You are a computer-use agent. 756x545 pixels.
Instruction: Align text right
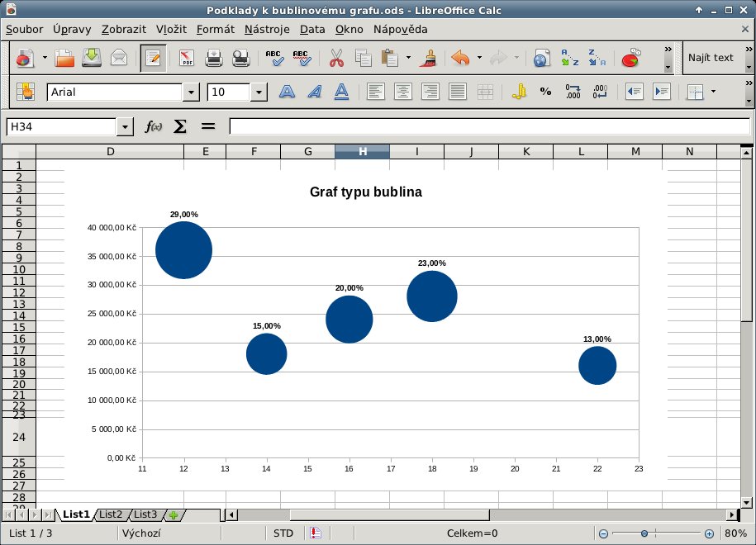(430, 92)
